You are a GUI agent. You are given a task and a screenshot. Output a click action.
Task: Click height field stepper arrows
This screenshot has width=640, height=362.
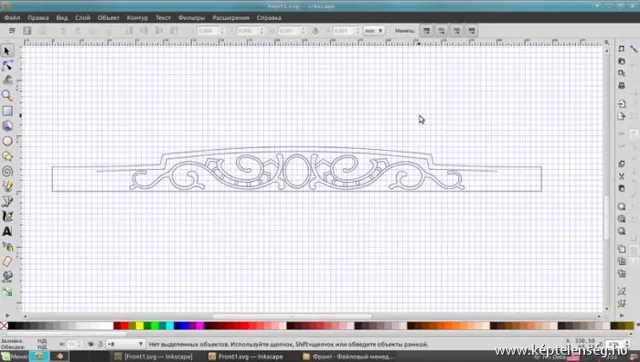(358, 31)
